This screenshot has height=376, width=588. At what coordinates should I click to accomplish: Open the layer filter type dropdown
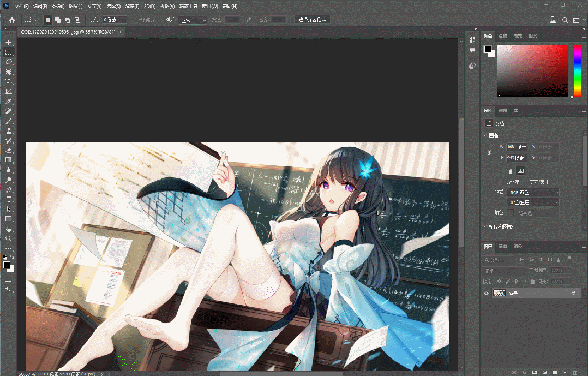pos(498,260)
